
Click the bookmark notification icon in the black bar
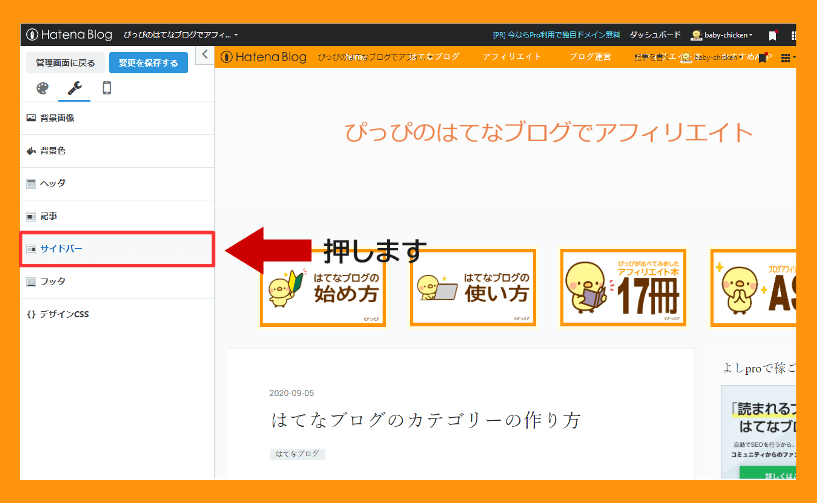(773, 35)
